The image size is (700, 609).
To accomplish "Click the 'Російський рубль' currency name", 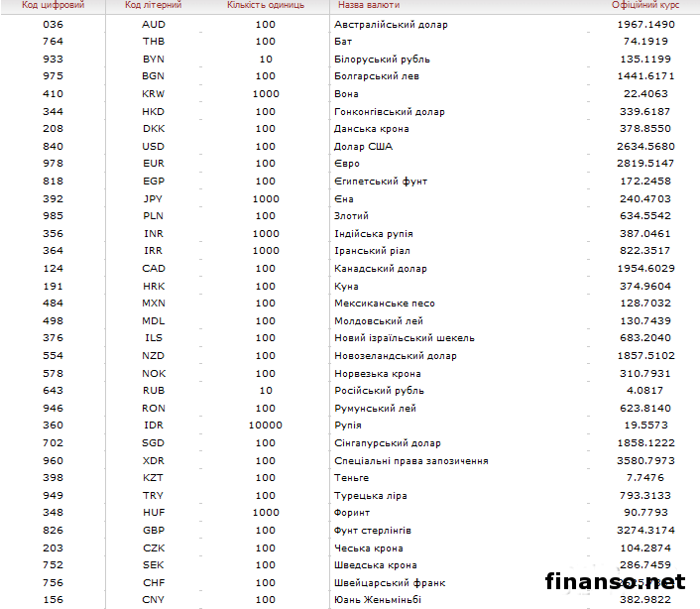I will (381, 391).
